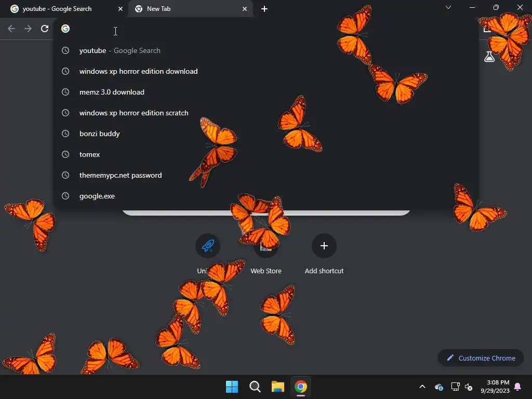Screen dimensions: 532x399
Task: Open the tab search chevron
Action: click(448, 7)
